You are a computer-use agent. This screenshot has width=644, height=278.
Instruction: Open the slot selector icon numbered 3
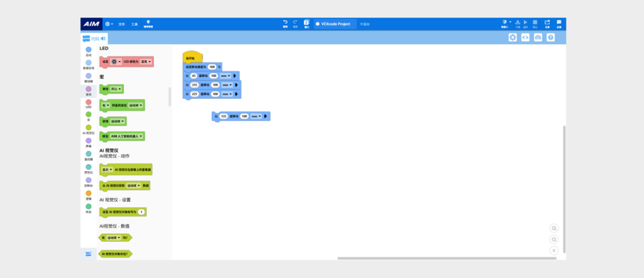click(306, 23)
